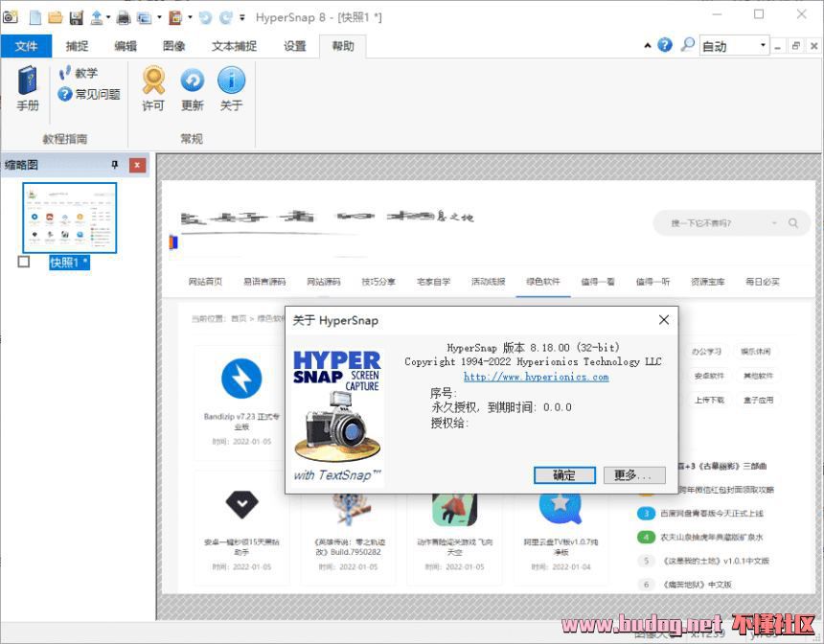Print the snapshot using the printer icon
This screenshot has height=644, width=824.
coord(124,17)
